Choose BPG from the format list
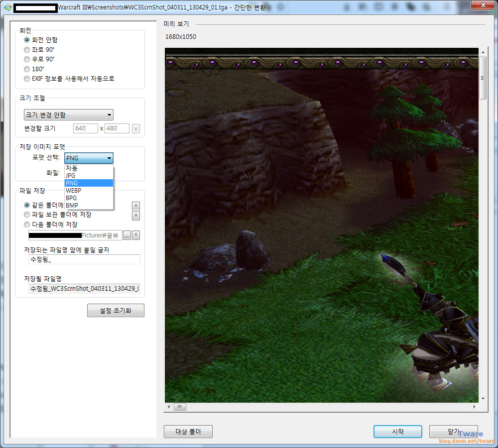This screenshot has width=498, height=448. point(89,198)
